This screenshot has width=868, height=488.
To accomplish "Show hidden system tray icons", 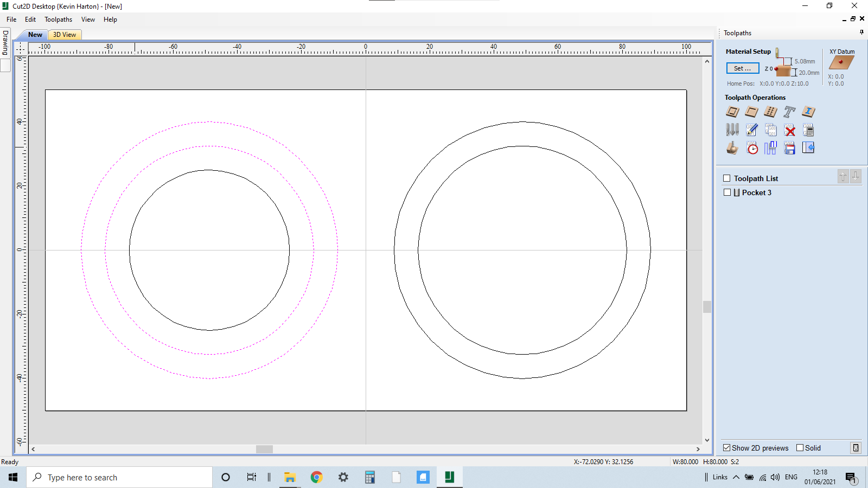I will 736,477.
